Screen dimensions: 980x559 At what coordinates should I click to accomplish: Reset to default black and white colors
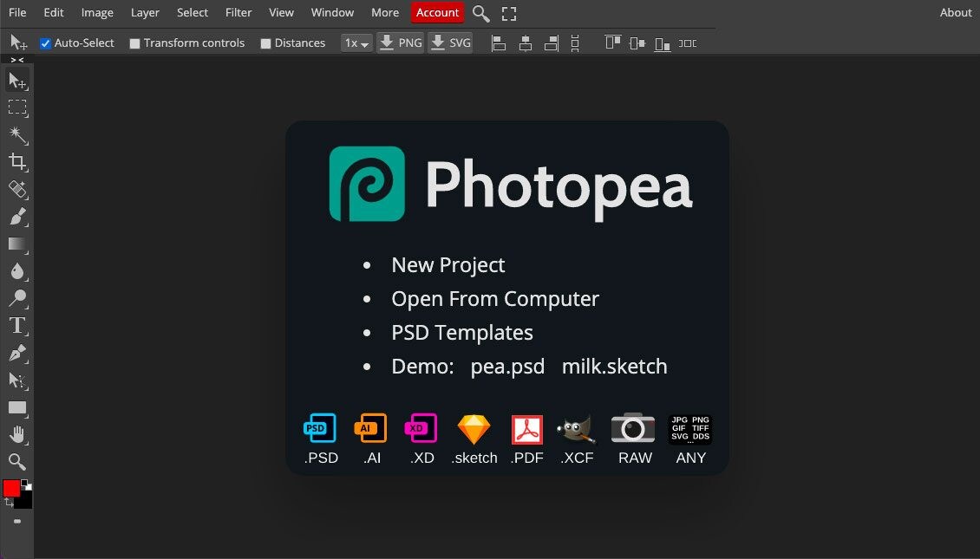pyautogui.click(x=26, y=484)
